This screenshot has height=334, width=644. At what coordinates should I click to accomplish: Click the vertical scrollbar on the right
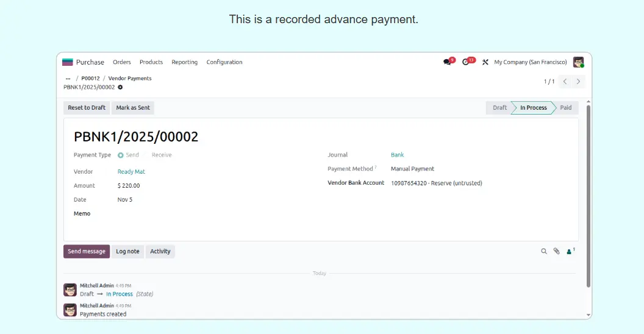(x=588, y=195)
